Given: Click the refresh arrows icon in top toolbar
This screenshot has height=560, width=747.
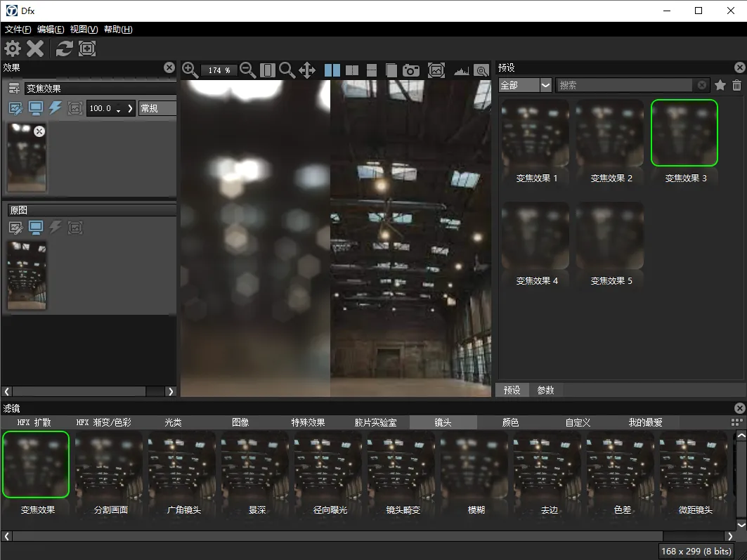Looking at the screenshot, I should (x=65, y=48).
